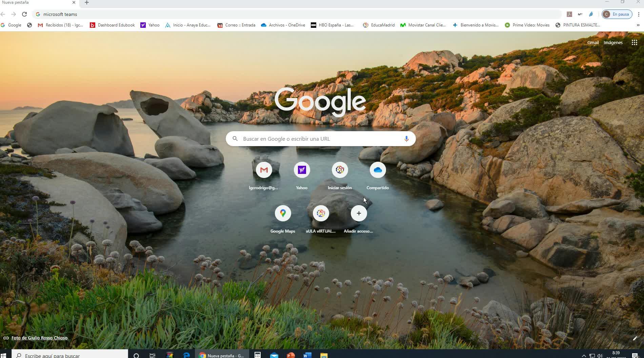Image resolution: width=644 pixels, height=358 pixels.
Task: Open the Imágenes link
Action: (613, 42)
